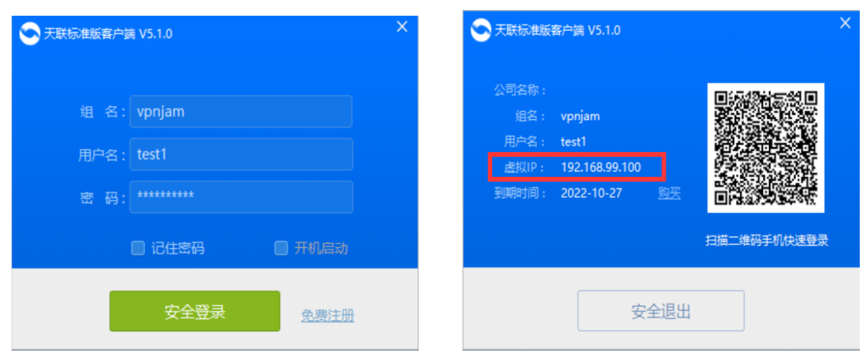Click the virtual IP value 192.168.99.100
868x358 pixels.
pyautogui.click(x=600, y=167)
